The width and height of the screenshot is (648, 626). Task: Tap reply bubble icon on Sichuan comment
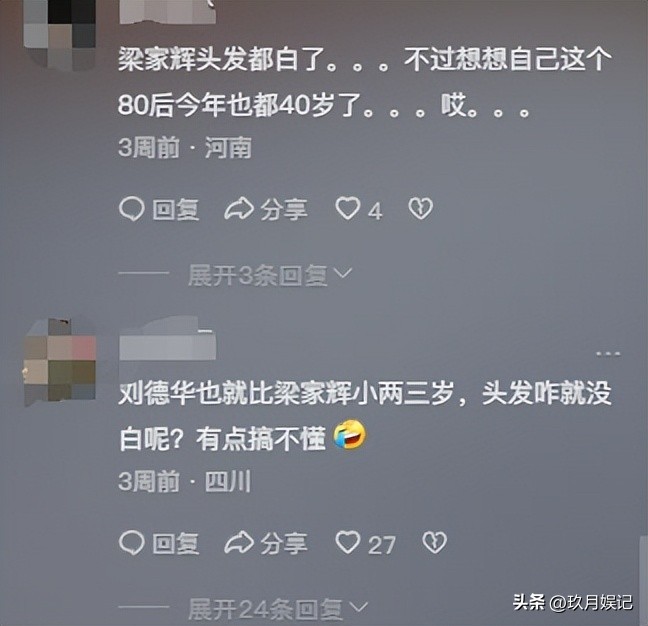[x=131, y=543]
